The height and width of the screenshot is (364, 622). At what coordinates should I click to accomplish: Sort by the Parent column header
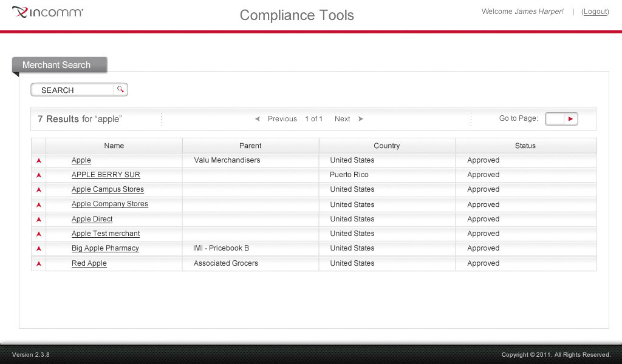250,146
